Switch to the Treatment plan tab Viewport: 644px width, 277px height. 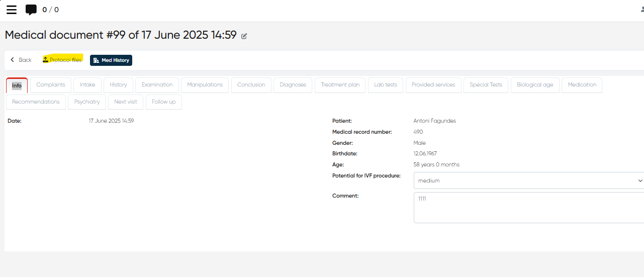point(340,85)
